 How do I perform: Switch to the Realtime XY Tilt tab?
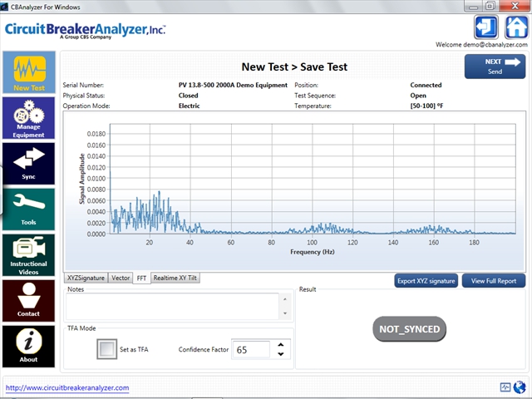click(175, 278)
